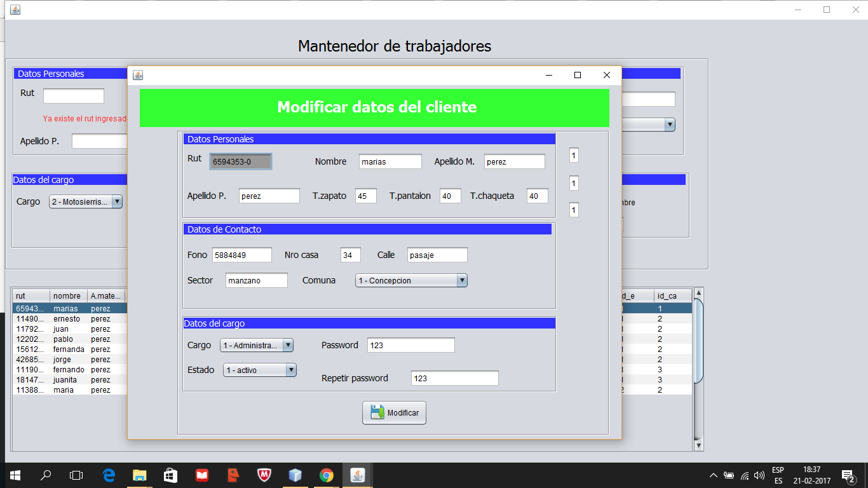Screen dimensions: 868x488
Task: Click the Repetir password field
Action: (x=455, y=378)
